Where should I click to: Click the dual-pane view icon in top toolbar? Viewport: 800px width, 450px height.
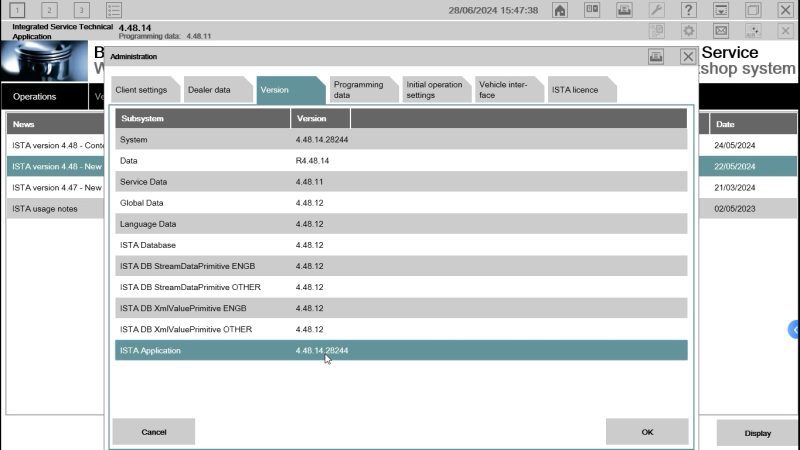click(592, 10)
